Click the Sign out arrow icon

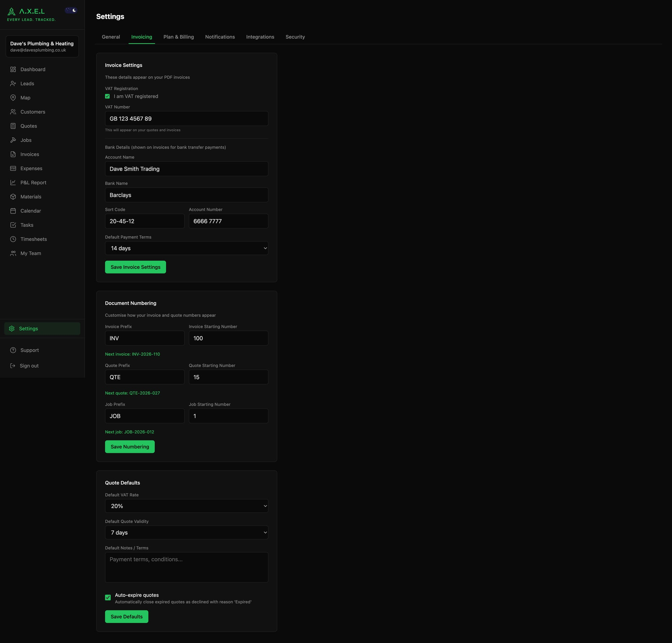[13, 366]
